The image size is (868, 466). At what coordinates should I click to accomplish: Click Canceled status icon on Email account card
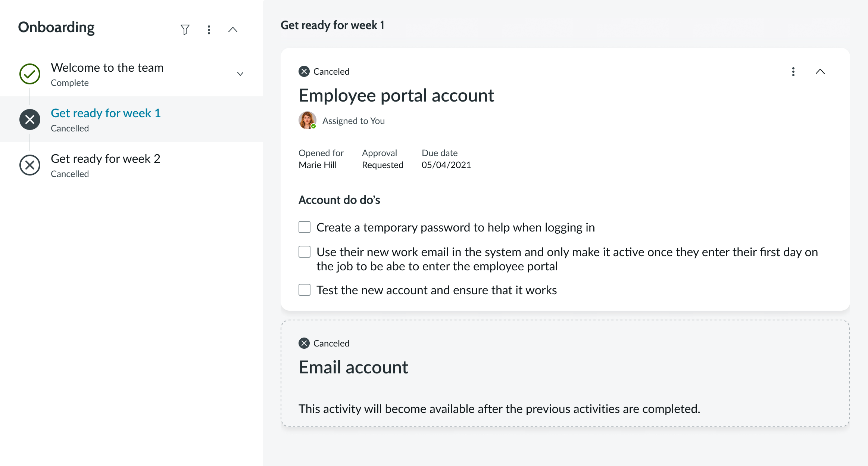click(x=304, y=343)
